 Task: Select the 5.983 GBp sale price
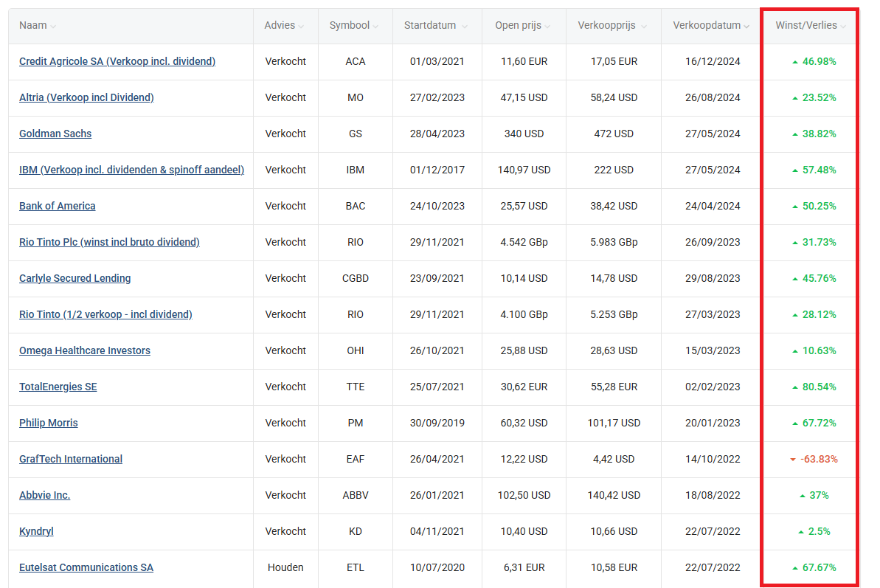point(614,242)
